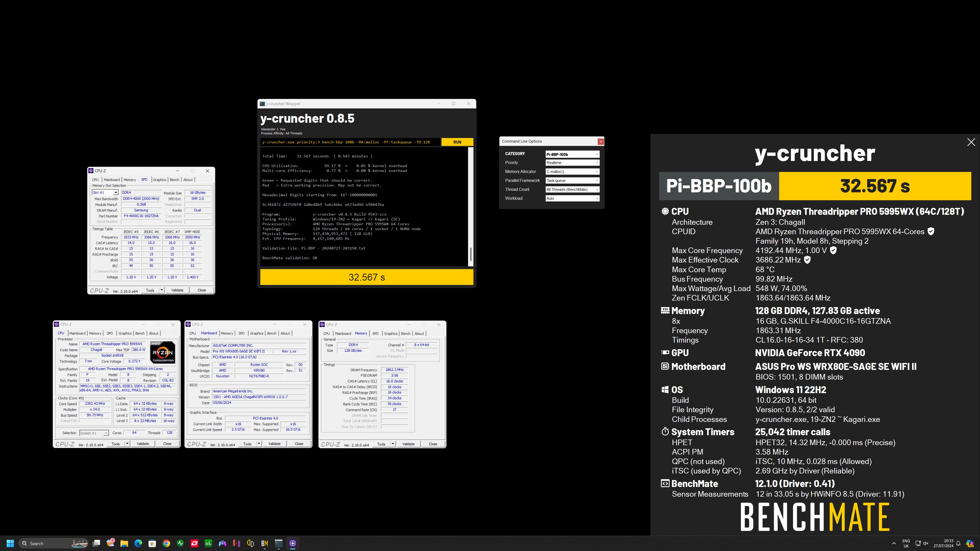Screen dimensions: 980x551
Task: Click Close button in CPU-Z CPU window
Action: 167,444
